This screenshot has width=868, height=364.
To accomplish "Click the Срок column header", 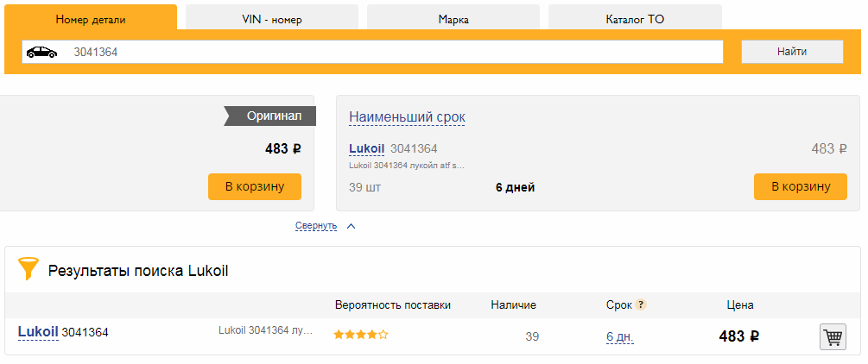I will coord(619,304).
